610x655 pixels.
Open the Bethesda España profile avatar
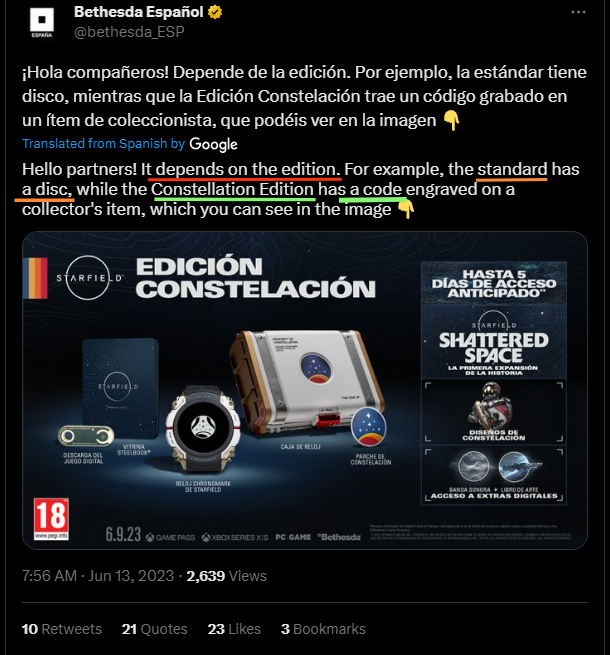(x=42, y=21)
